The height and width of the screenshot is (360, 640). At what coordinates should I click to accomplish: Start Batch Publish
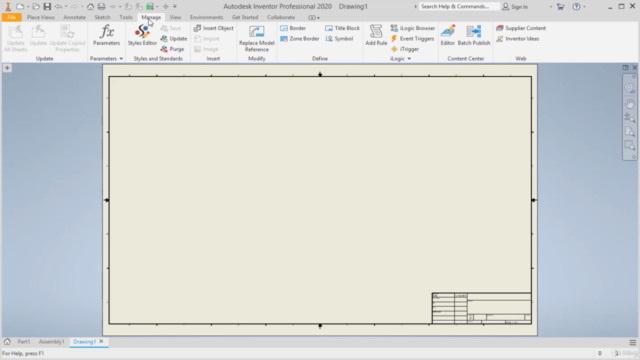pyautogui.click(x=474, y=35)
